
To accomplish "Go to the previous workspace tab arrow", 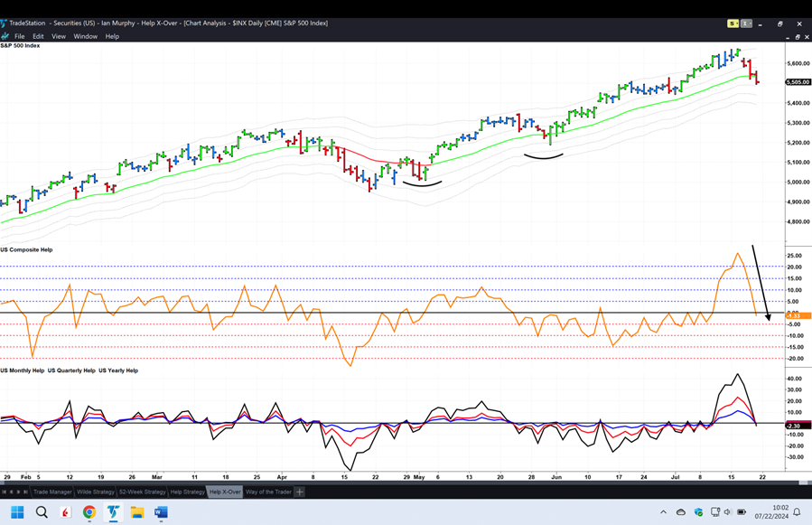I will pos(12,492).
